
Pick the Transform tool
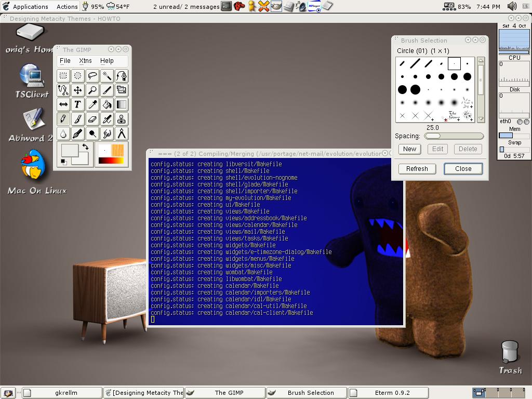coord(122,90)
